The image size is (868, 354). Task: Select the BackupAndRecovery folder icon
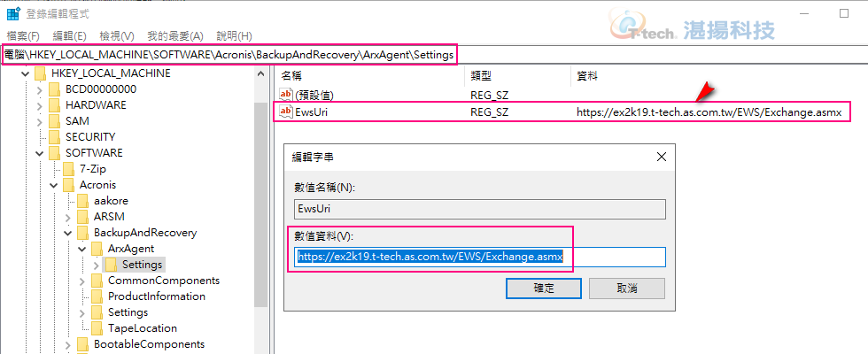[x=83, y=232]
